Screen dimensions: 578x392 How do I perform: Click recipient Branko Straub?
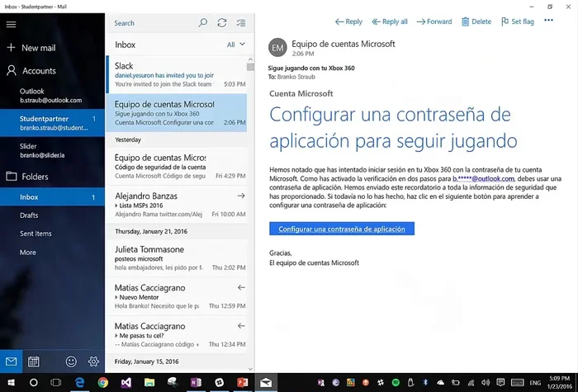tap(296, 77)
